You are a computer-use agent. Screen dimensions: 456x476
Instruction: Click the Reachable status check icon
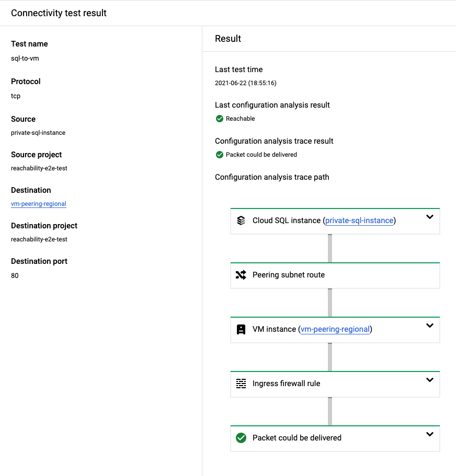[x=219, y=119]
